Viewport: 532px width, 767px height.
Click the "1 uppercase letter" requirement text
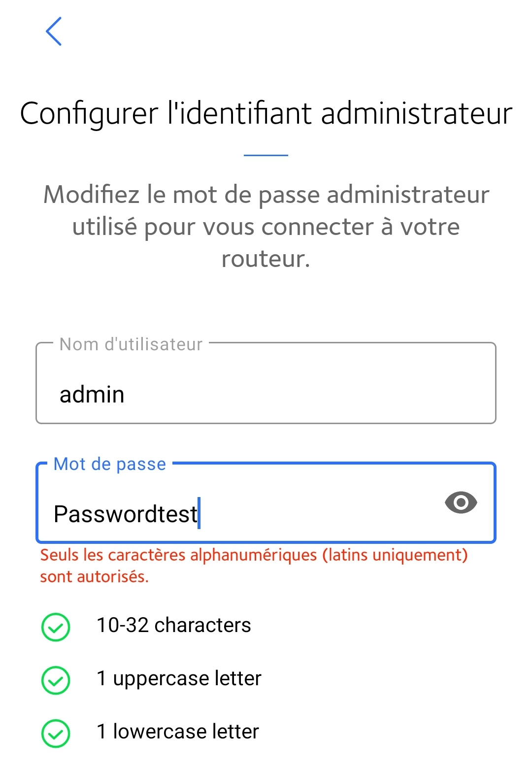pyautogui.click(x=179, y=678)
